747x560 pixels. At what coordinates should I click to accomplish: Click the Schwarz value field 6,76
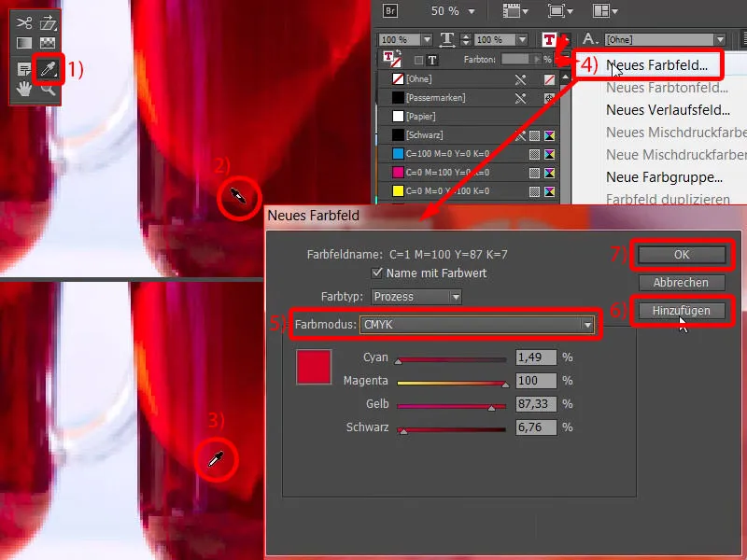pyautogui.click(x=536, y=427)
